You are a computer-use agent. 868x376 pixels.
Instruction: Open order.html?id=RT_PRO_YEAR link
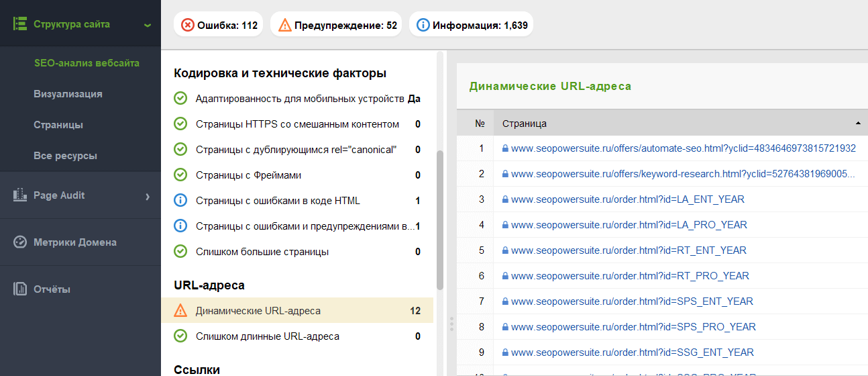pyautogui.click(x=630, y=276)
